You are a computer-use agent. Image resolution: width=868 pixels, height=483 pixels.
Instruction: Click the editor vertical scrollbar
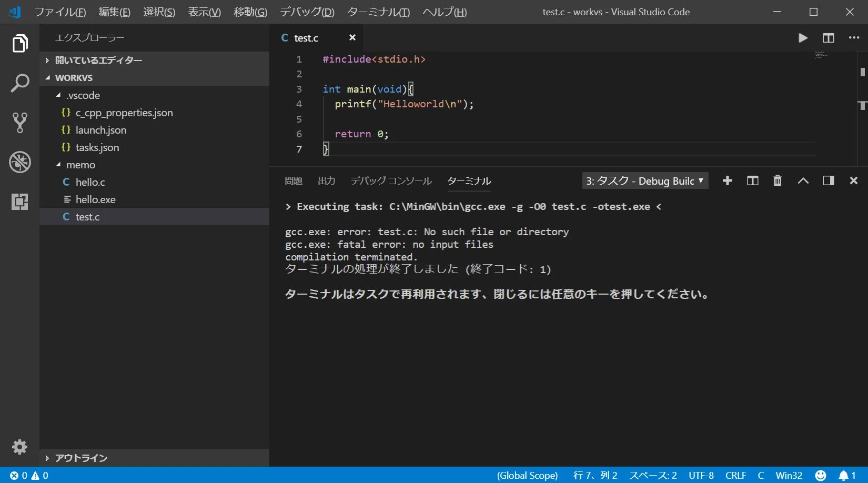coord(862,108)
